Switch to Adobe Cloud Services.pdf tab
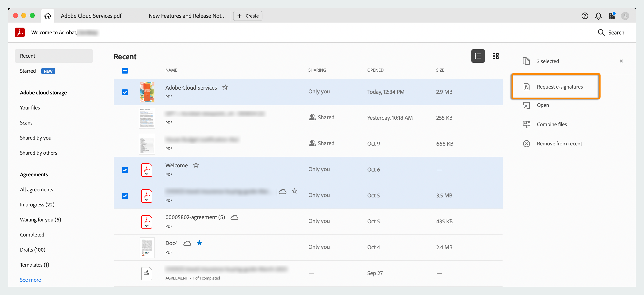Screen dimensions: 644x295 tap(91, 16)
